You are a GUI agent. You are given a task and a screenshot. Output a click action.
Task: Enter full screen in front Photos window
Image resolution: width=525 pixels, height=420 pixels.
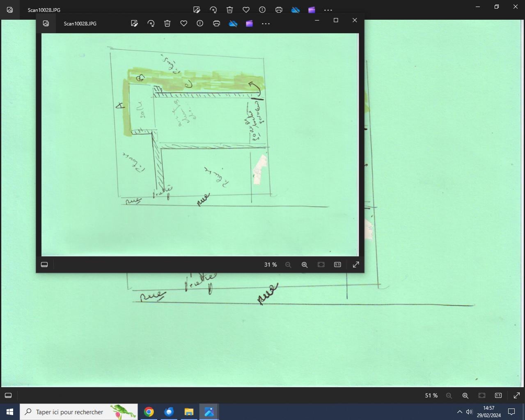pos(356,265)
